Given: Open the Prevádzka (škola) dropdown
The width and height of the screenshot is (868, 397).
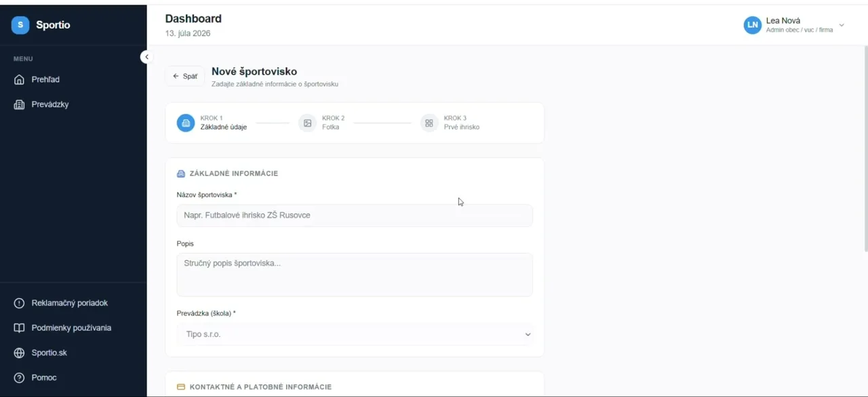Looking at the screenshot, I should tap(355, 335).
